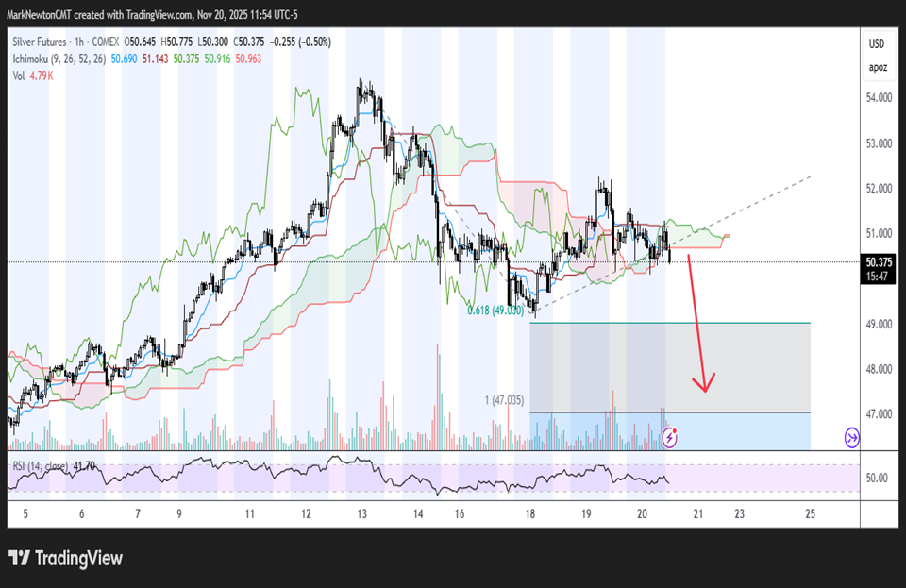Click the purple contract rollover arrows icon
Viewport: 906px width, 588px height.
[x=851, y=436]
